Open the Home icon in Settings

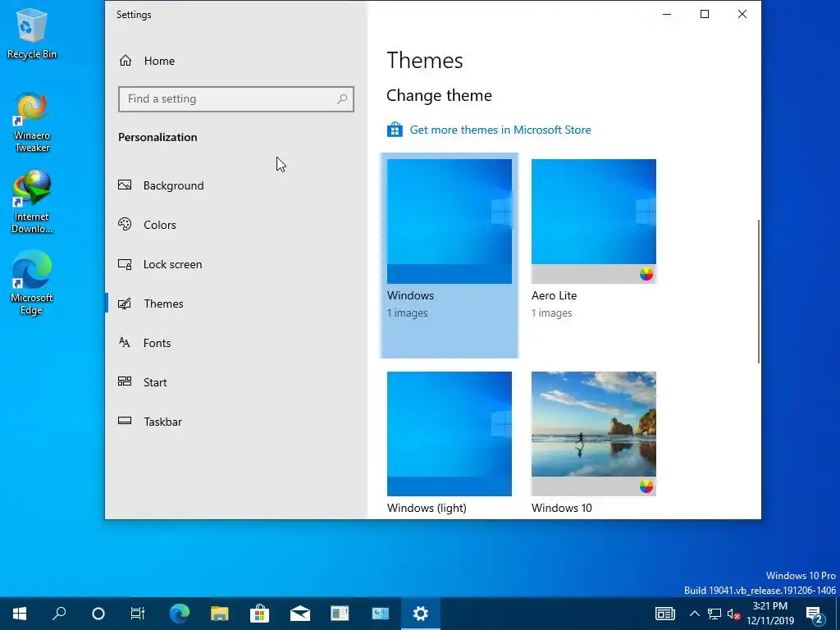[x=126, y=61]
